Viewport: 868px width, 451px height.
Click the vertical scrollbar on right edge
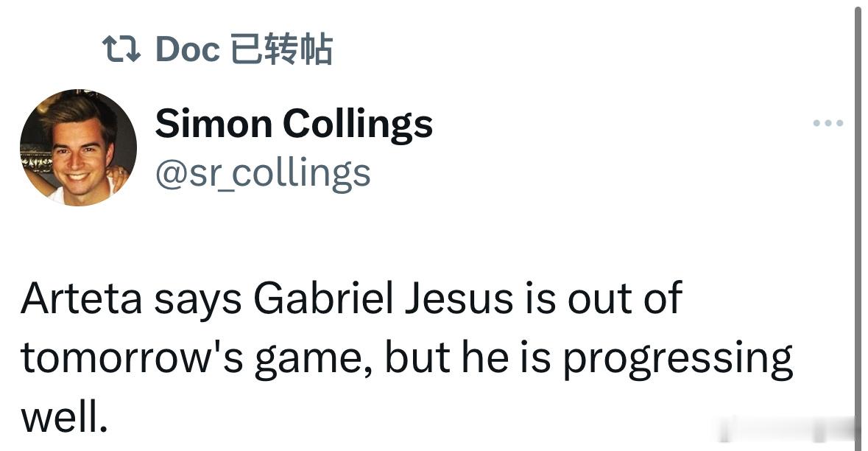click(x=858, y=225)
